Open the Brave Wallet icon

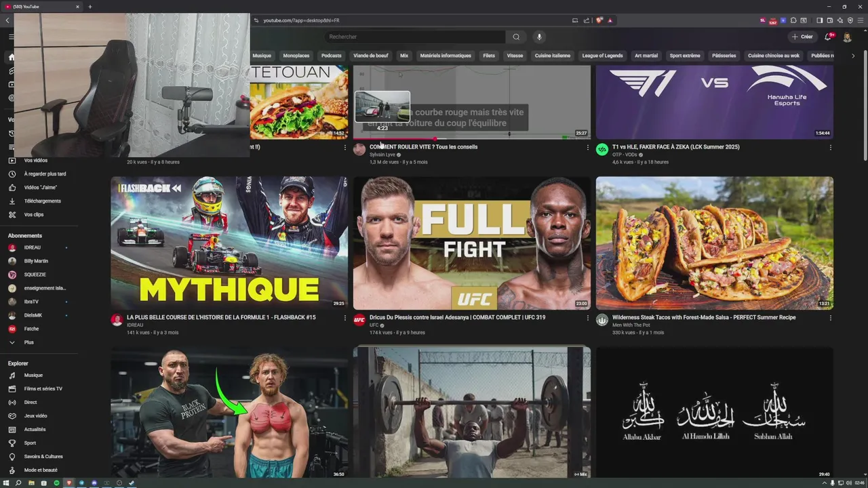coord(829,20)
